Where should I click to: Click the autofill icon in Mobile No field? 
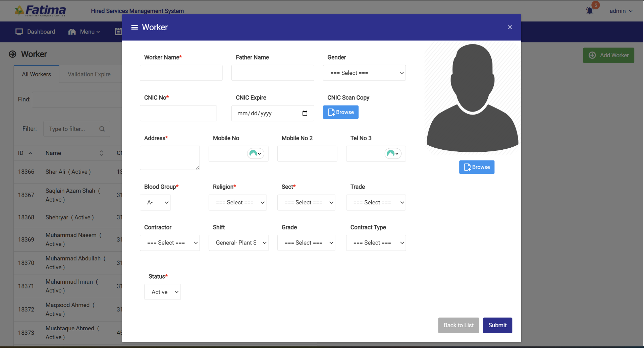tap(256, 153)
